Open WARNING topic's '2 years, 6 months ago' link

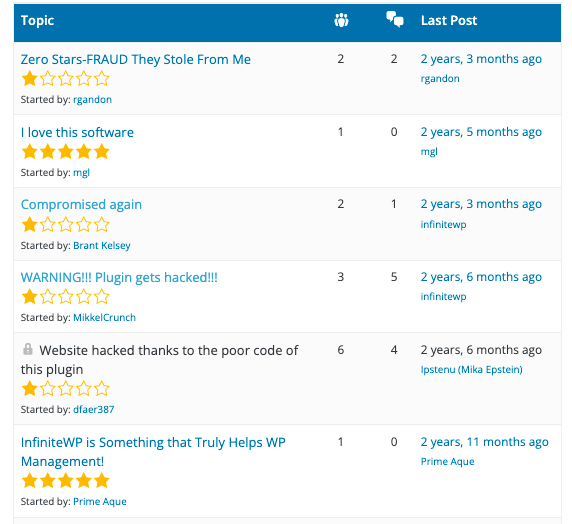click(x=481, y=277)
